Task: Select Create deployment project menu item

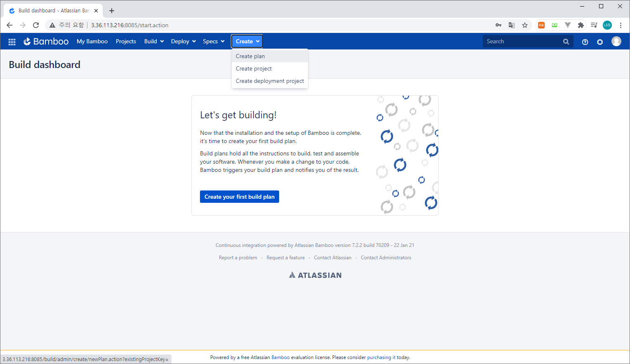Action: (270, 81)
